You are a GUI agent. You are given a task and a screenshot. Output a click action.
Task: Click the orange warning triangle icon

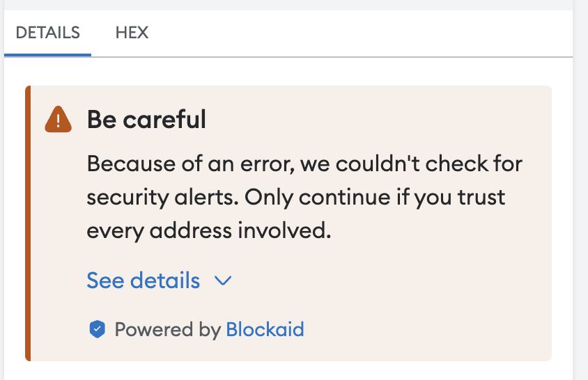point(58,119)
